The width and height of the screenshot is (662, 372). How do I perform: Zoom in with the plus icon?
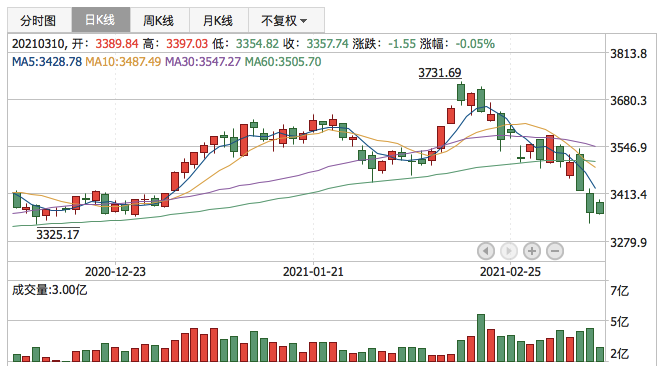pos(532,251)
